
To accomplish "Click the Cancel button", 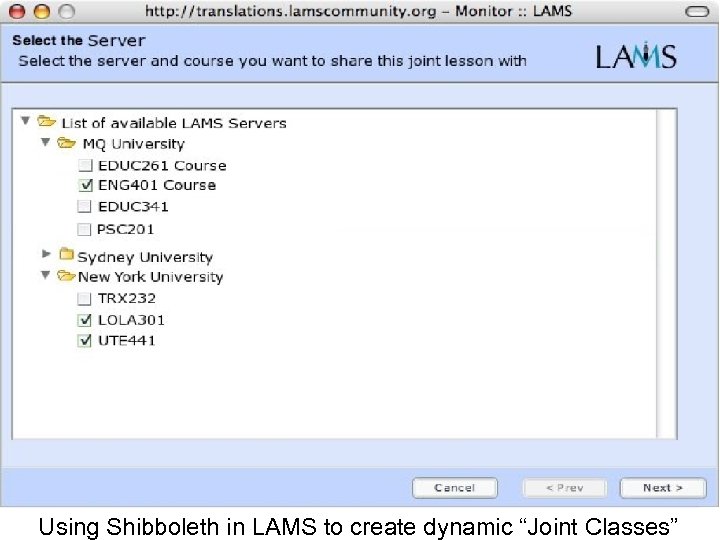I will click(x=455, y=488).
